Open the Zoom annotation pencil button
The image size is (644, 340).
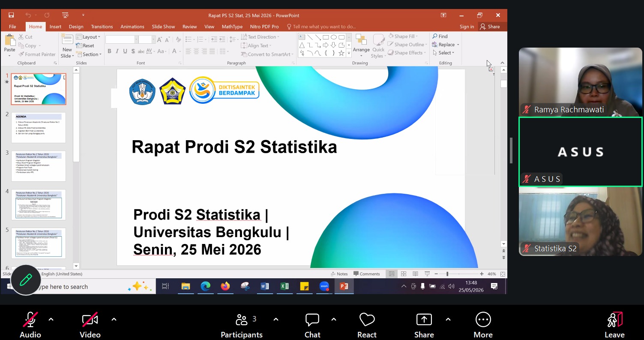[26, 280]
